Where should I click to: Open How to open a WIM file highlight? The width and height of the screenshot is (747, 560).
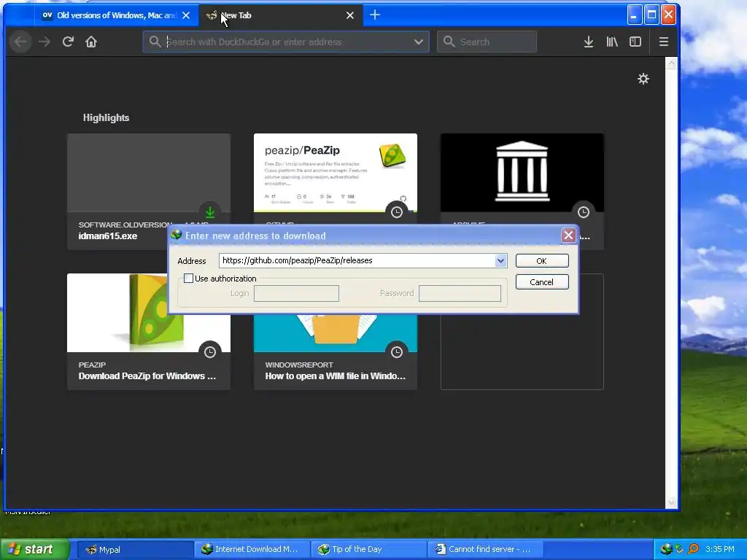coord(336,351)
